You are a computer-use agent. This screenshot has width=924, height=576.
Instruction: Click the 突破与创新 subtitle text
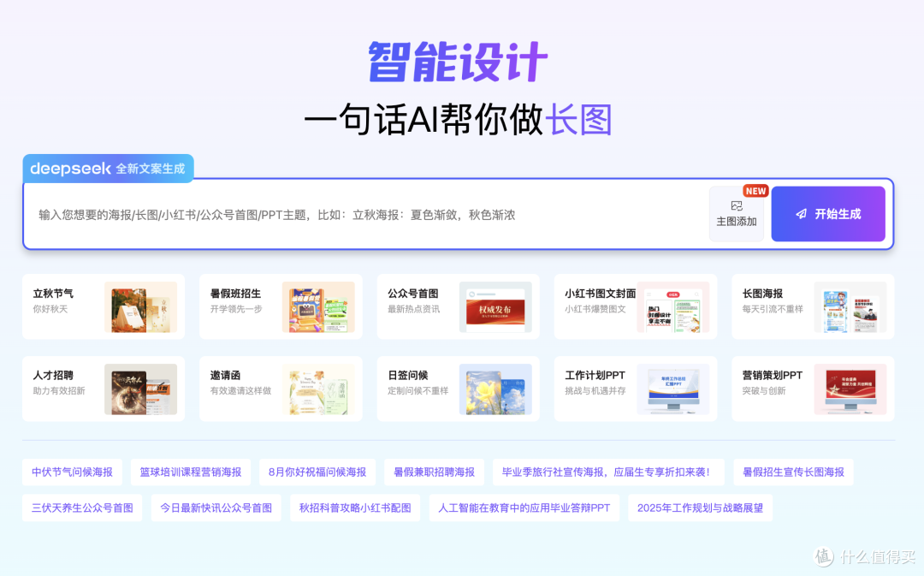(764, 391)
